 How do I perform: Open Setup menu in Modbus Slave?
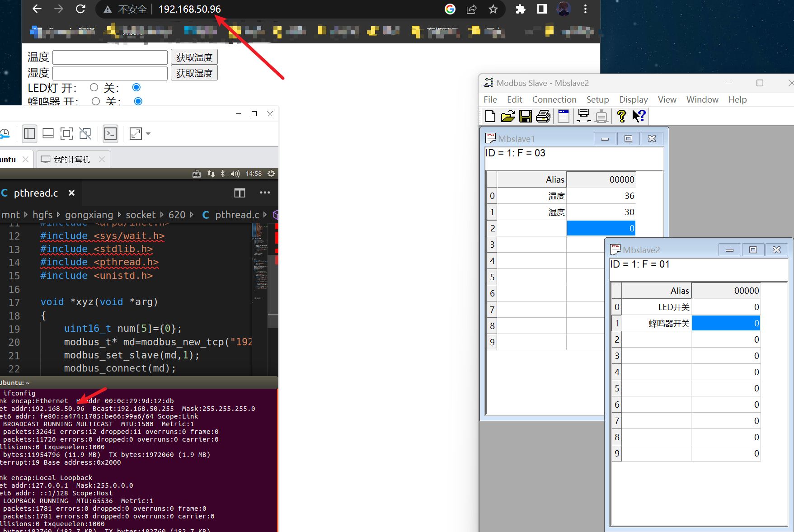pos(597,99)
